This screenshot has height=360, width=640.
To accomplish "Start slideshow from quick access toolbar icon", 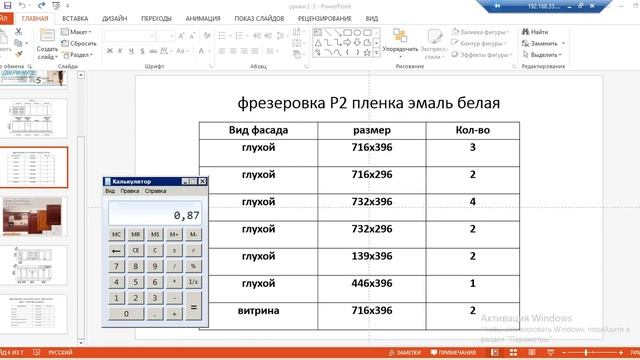I will [56, 5].
